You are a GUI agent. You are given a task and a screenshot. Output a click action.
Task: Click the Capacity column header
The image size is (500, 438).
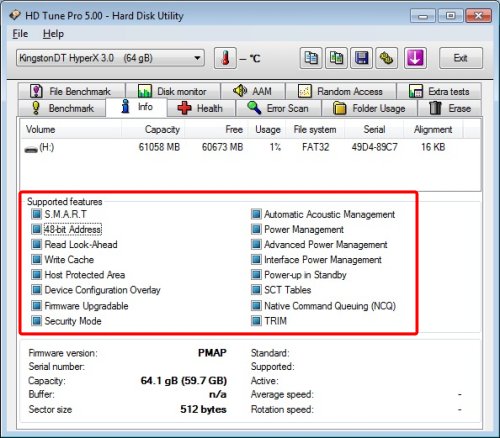pos(153,129)
